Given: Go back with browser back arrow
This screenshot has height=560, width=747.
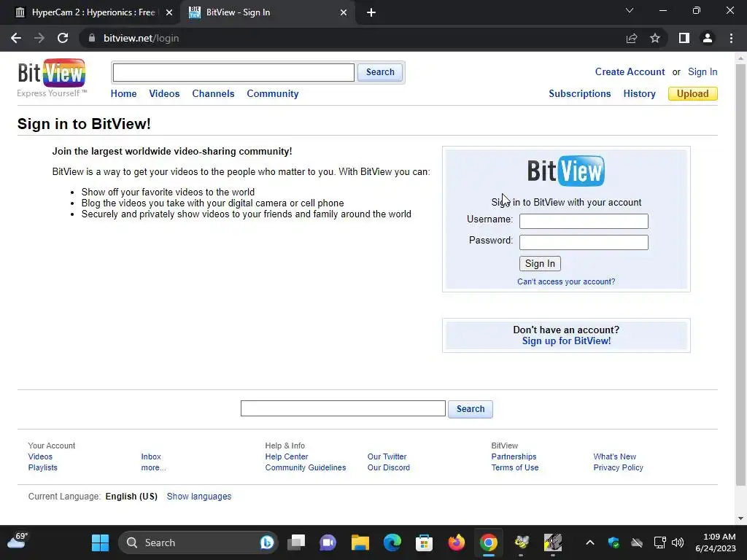Looking at the screenshot, I should point(16,38).
